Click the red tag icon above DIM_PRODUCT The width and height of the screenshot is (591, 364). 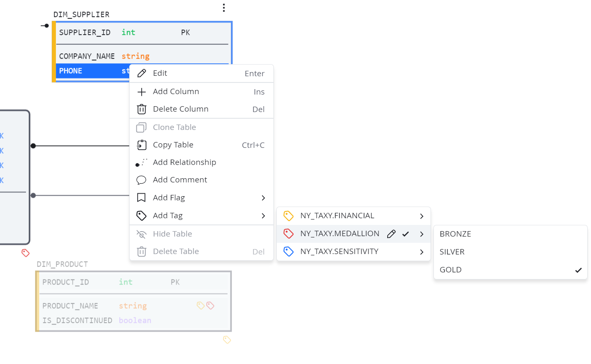(x=25, y=253)
